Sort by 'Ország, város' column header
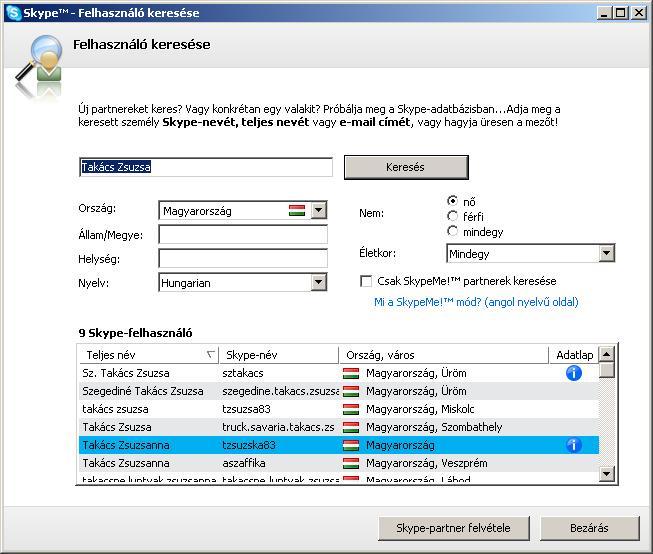The height and width of the screenshot is (554, 653). coord(444,355)
